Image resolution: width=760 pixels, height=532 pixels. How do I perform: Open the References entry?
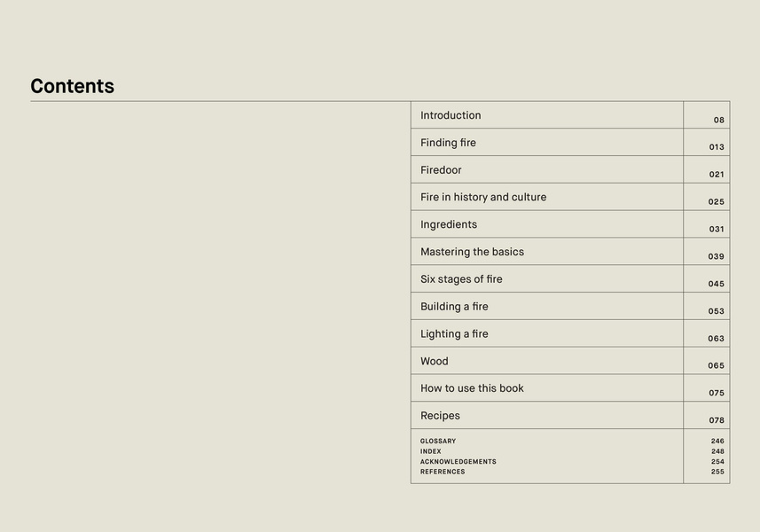443,472
